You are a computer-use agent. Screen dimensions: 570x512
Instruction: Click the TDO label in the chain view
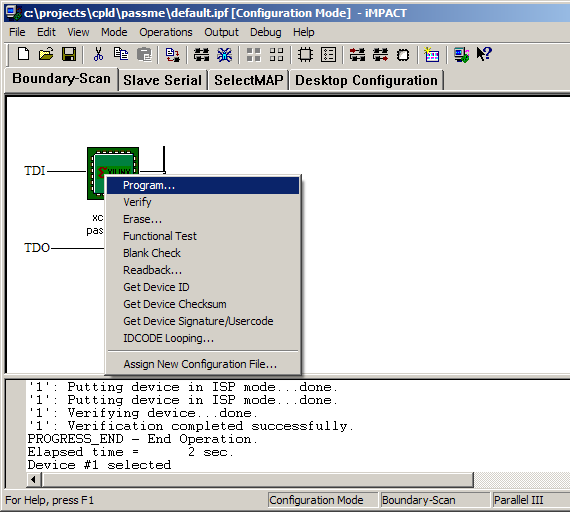coord(37,248)
